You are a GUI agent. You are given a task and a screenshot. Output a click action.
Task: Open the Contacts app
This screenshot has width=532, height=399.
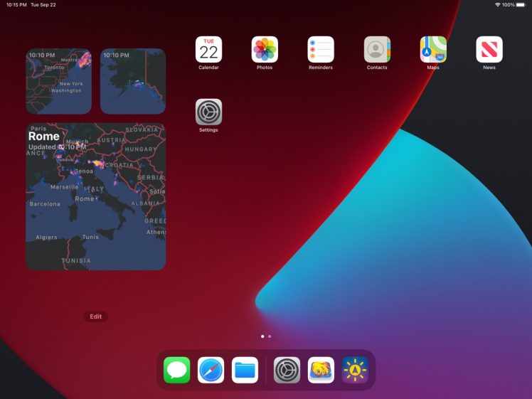(377, 49)
